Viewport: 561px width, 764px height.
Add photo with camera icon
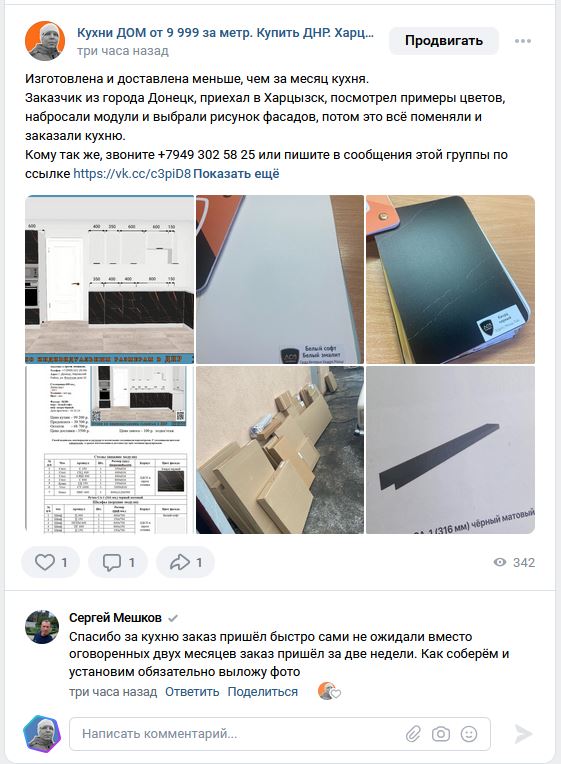(441, 734)
